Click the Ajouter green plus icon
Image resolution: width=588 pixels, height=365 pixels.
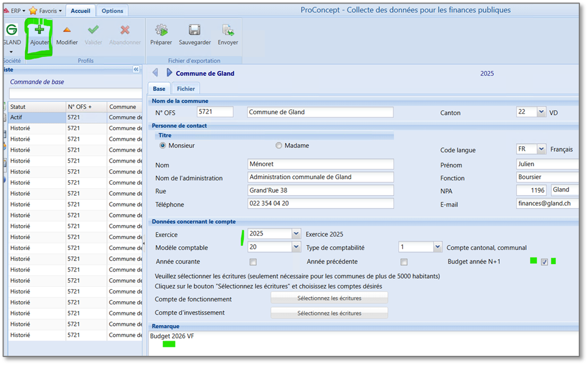[39, 31]
